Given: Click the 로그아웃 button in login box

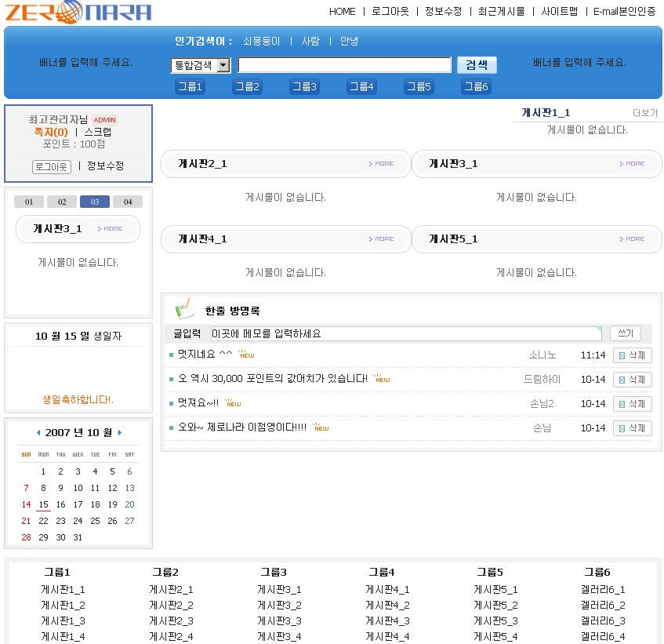Looking at the screenshot, I should click(x=52, y=166).
